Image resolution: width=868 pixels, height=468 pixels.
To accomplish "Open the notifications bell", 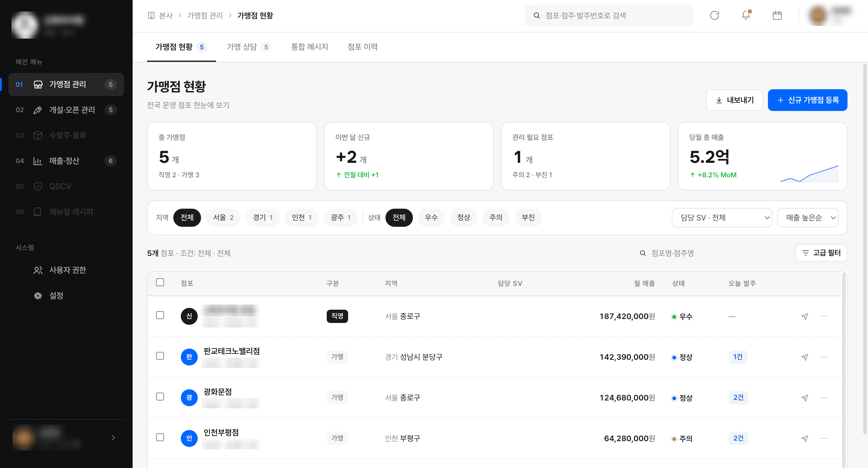I will (x=746, y=15).
